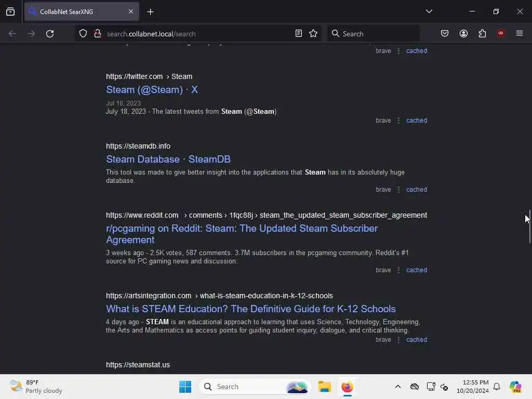Open the Windows Start menu
This screenshot has height=399, width=532.
point(185,387)
